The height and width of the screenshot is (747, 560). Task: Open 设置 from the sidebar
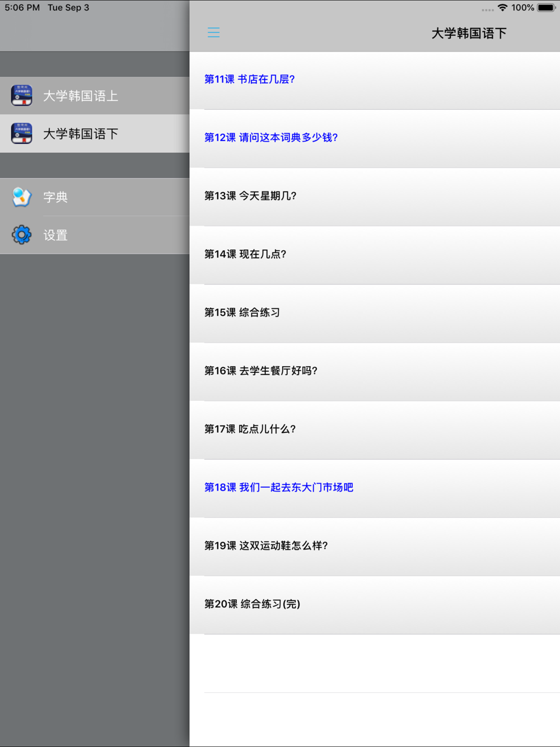(95, 235)
